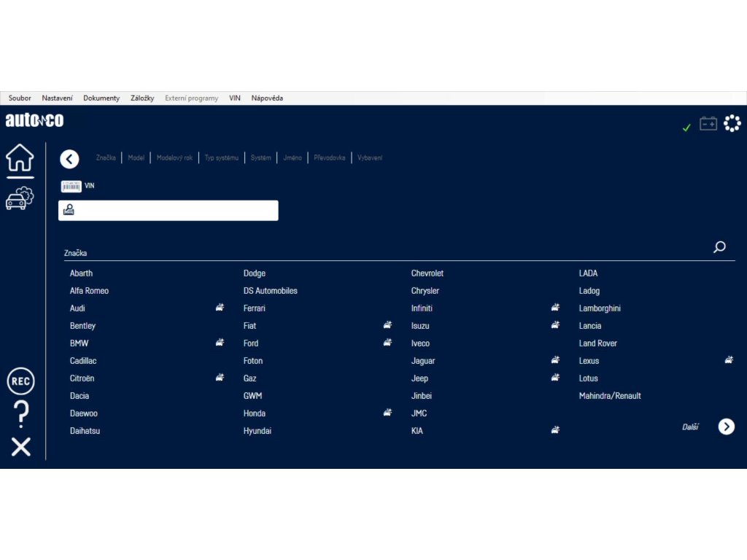Click the car icon next to Jaguar

coord(555,360)
